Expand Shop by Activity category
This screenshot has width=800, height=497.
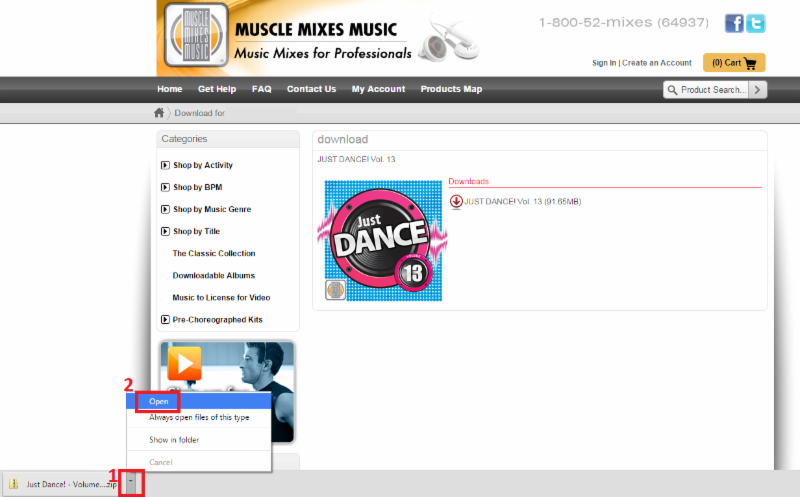click(x=165, y=165)
